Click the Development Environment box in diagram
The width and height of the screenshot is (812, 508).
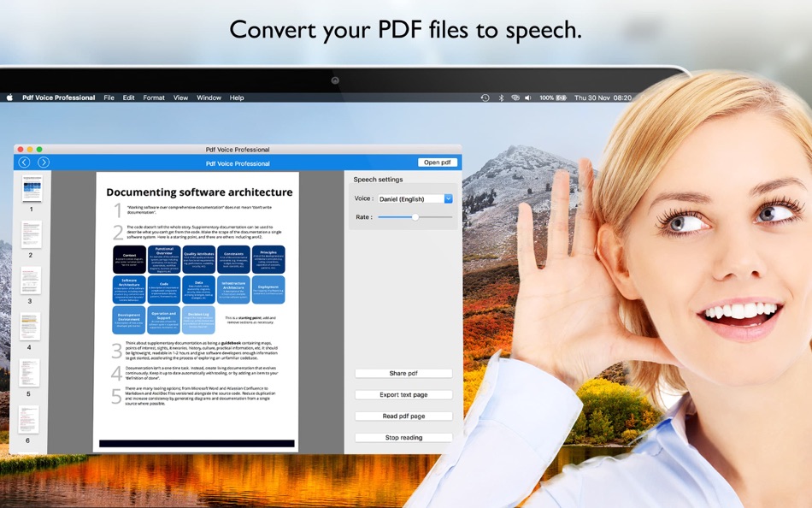click(x=129, y=319)
